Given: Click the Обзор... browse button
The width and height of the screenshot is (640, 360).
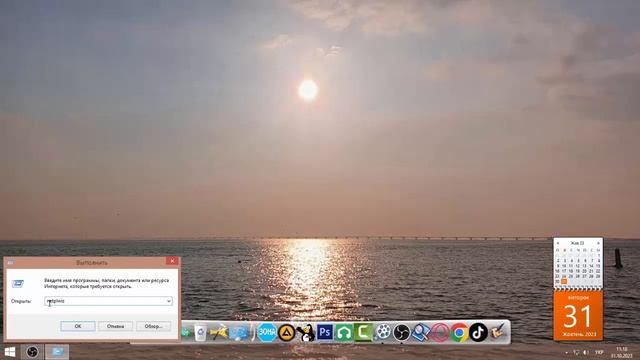Looking at the screenshot, I should 153,326.
